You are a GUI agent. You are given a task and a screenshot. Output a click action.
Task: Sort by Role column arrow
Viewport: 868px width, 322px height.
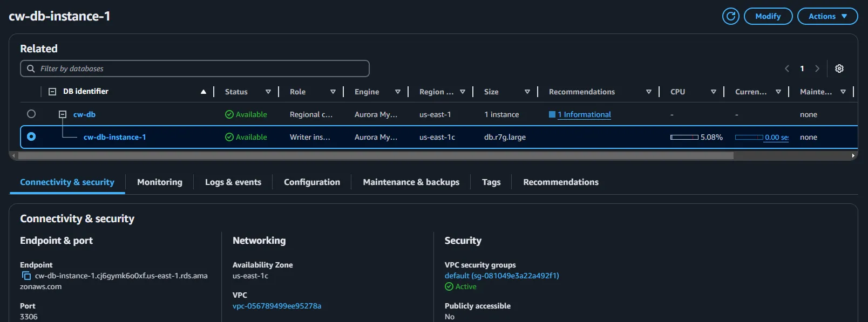333,92
